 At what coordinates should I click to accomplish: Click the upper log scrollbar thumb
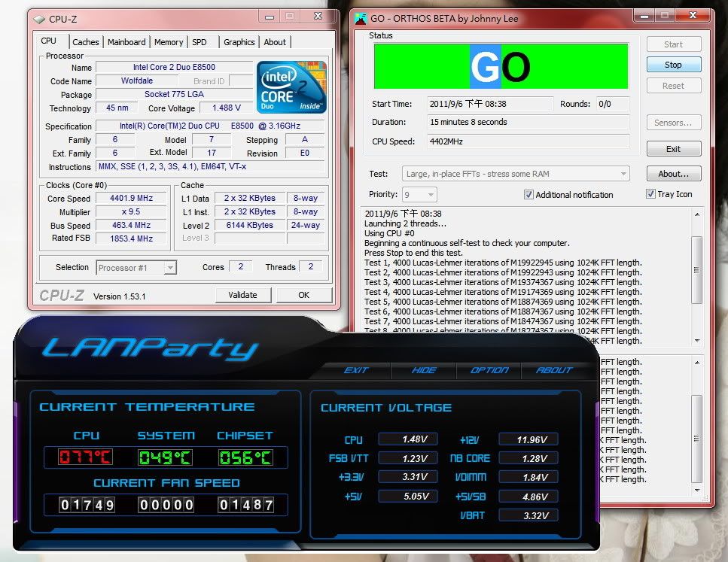point(696,269)
